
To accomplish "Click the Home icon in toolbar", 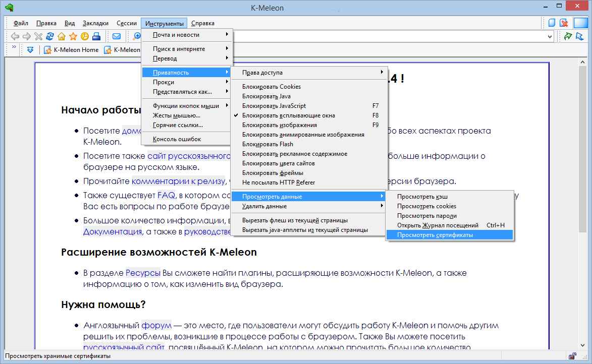I will [x=62, y=36].
